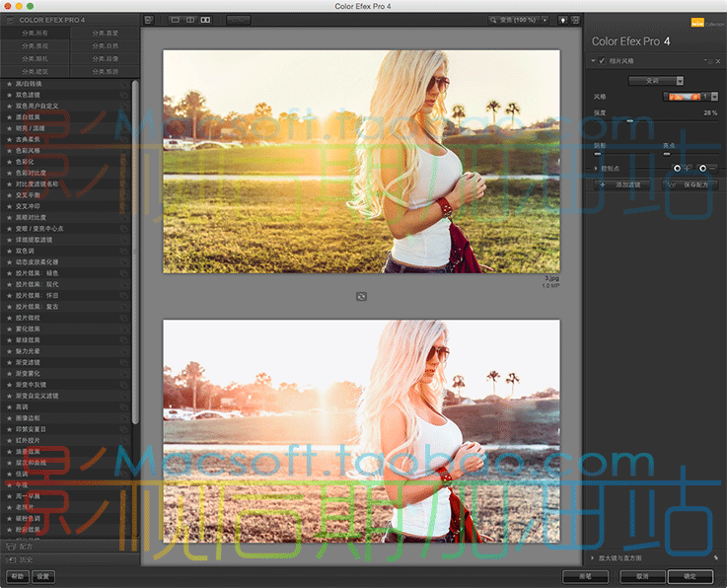This screenshot has height=588, width=727.
Task: Expand the 配方 panel
Action: [x=70, y=547]
